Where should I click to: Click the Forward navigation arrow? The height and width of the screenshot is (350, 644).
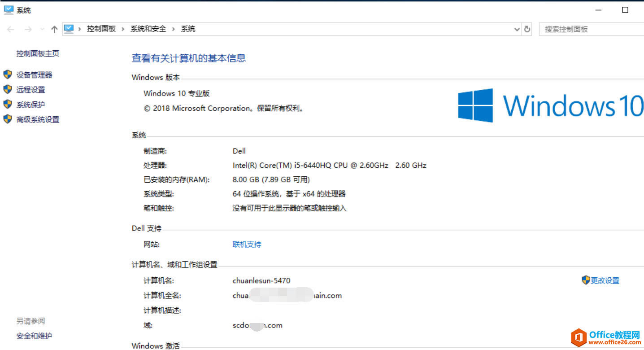pos(28,29)
